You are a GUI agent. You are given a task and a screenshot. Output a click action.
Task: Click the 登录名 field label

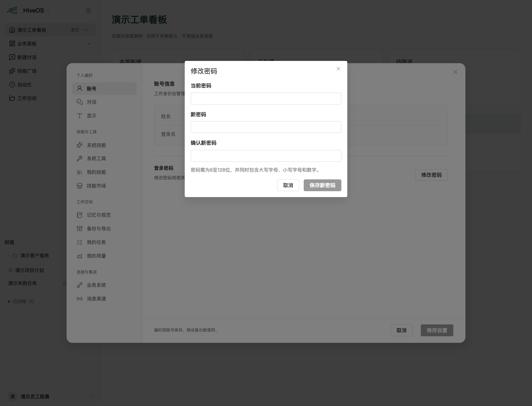168,134
